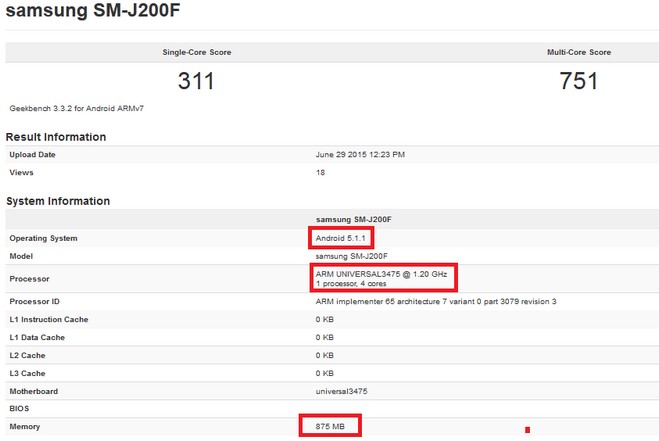Select the Processor ID ARM implementer value
Viewport: 659px width, 441px height.
[x=435, y=301]
